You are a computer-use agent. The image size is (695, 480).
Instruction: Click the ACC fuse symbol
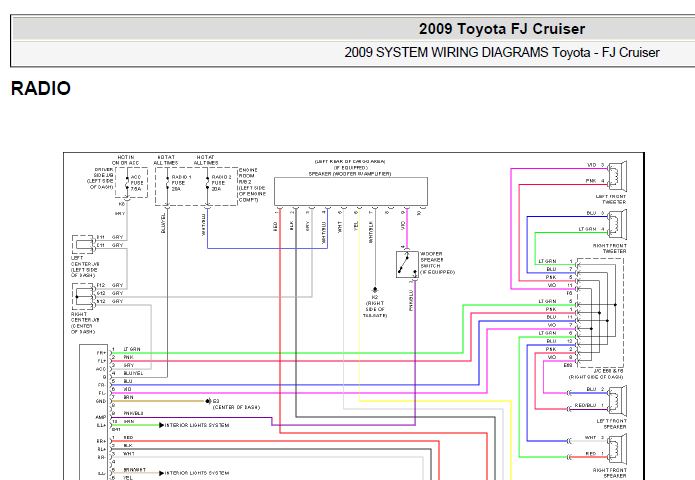tap(127, 183)
